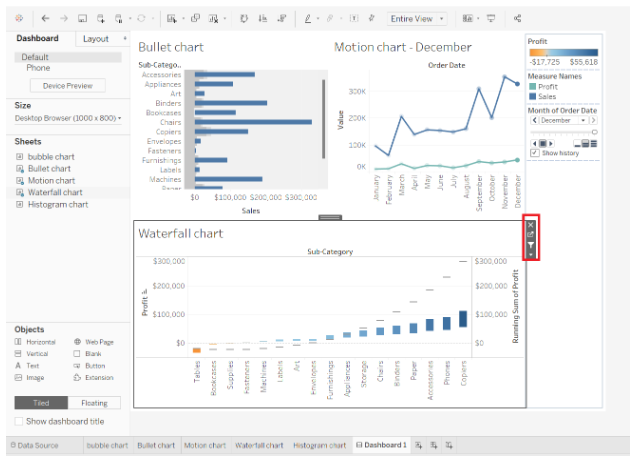Switch to the Layout tab
Image resolution: width=638 pixels, height=464 pixels.
pyautogui.click(x=98, y=39)
